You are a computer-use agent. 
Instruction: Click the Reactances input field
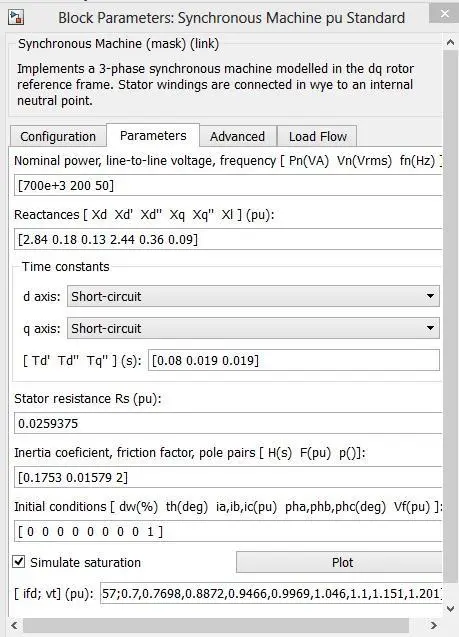[228, 239]
